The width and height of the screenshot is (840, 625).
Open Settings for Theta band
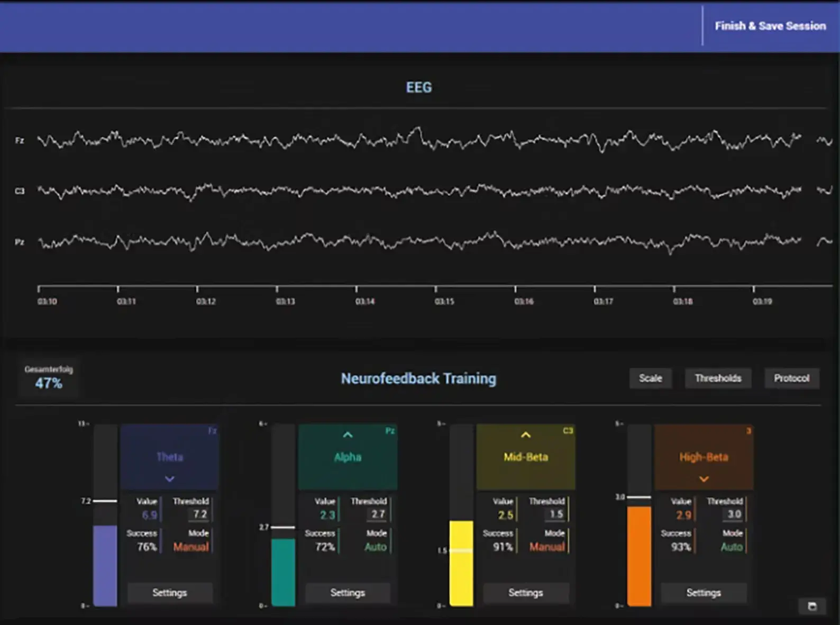click(x=169, y=593)
